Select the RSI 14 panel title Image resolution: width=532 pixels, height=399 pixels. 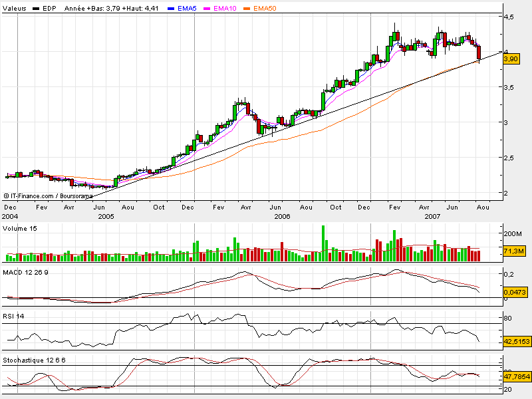[13, 317]
